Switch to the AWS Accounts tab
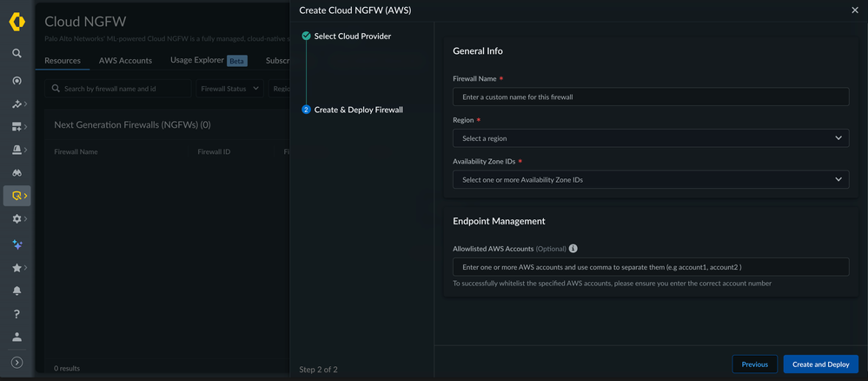The height and width of the screenshot is (381, 868). click(x=126, y=60)
